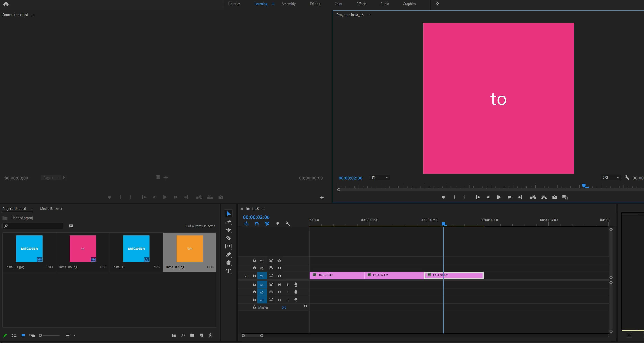This screenshot has width=644, height=343.
Task: Toggle Snap in Timeline magnet
Action: 257,224
